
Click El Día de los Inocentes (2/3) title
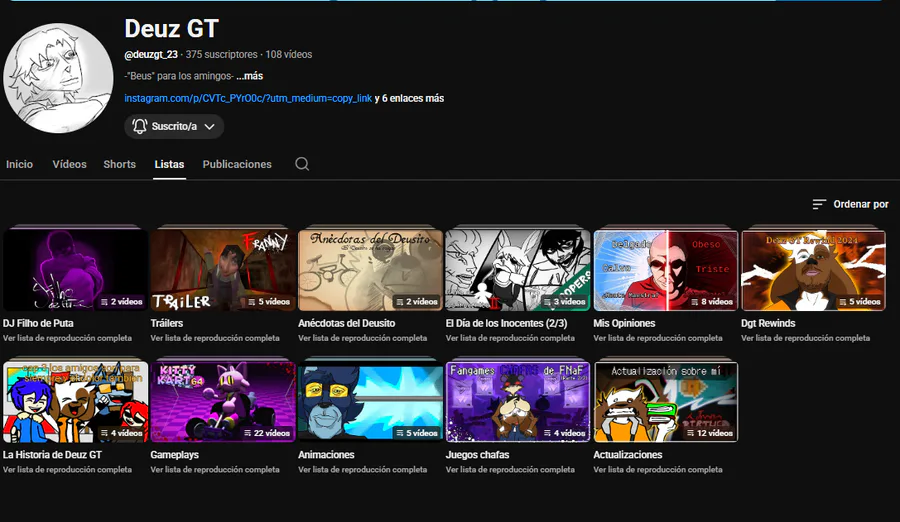coord(506,323)
